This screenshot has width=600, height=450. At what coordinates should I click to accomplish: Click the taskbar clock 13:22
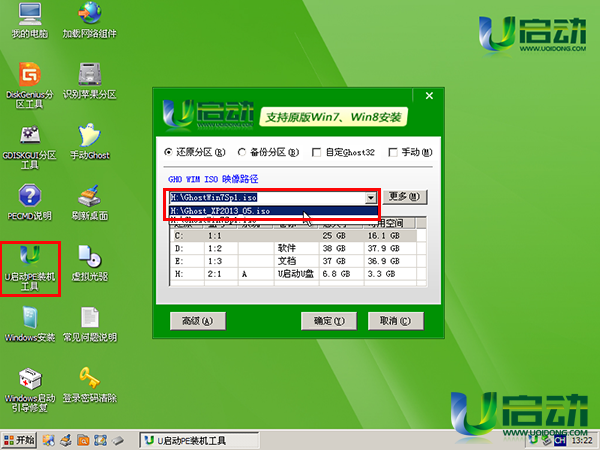[x=582, y=440]
